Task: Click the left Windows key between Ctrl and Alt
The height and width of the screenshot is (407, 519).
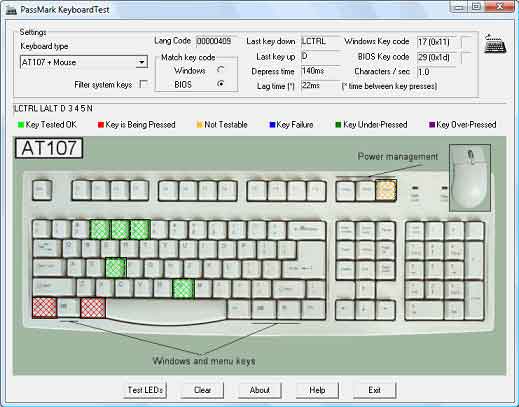Action: [69, 307]
